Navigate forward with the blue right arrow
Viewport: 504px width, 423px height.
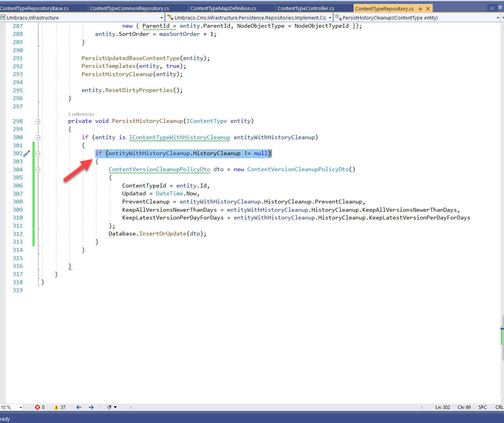91,407
